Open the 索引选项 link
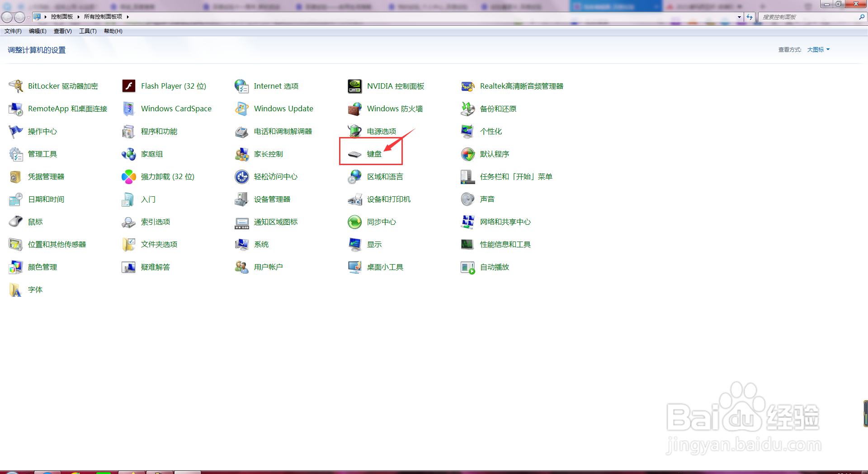This screenshot has width=868, height=474. pyautogui.click(x=156, y=222)
